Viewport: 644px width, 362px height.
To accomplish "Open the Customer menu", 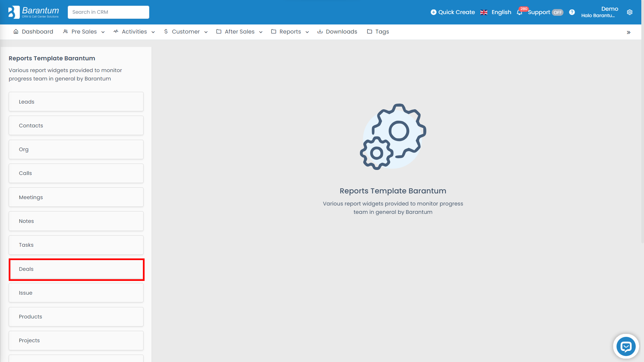I will 186,32.
